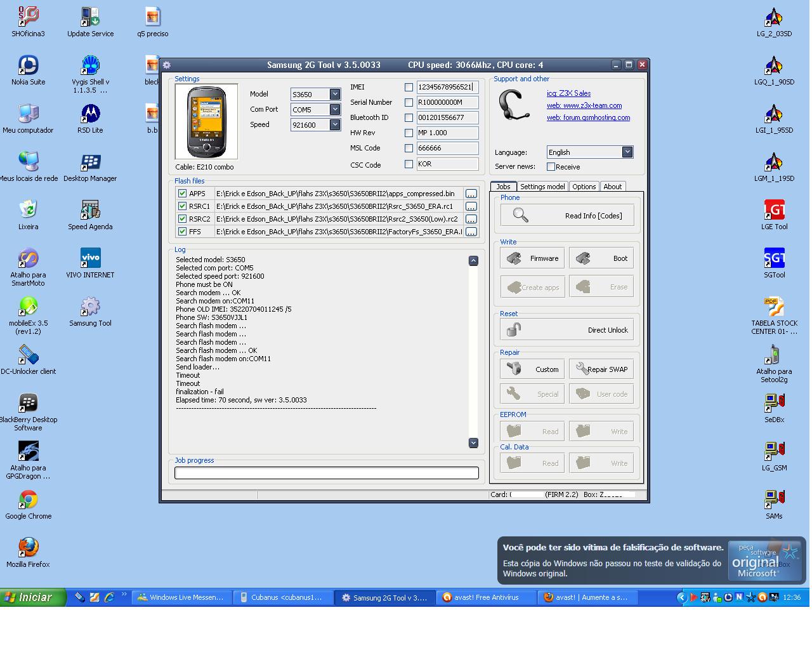Open the LGE Tool desktop shortcut

[774, 215]
